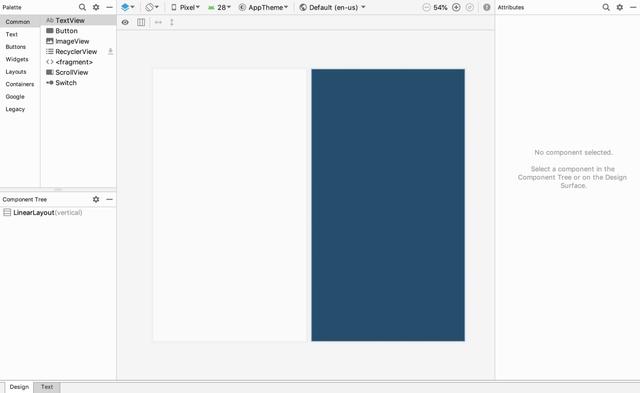Select the Legacy palette category

tap(20, 109)
